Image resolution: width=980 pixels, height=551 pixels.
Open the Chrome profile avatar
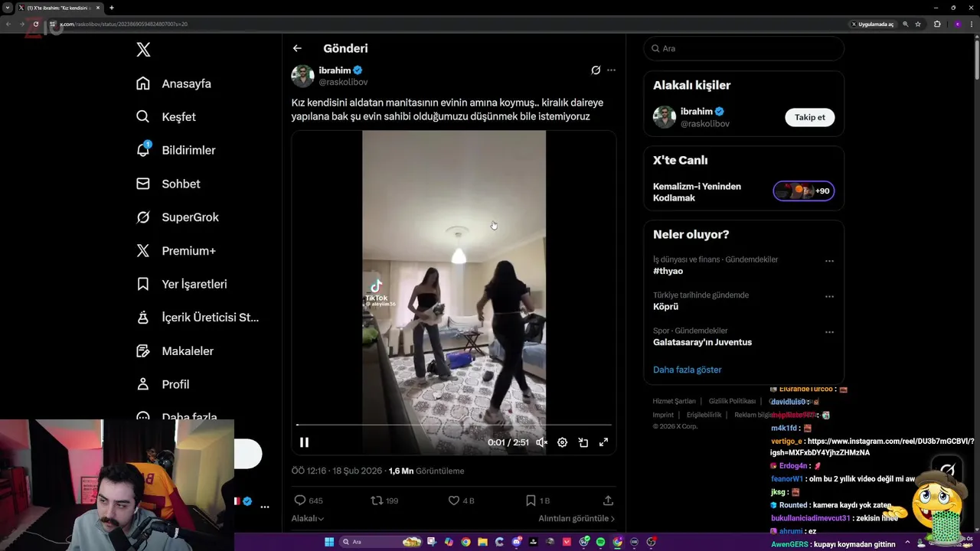[957, 24]
